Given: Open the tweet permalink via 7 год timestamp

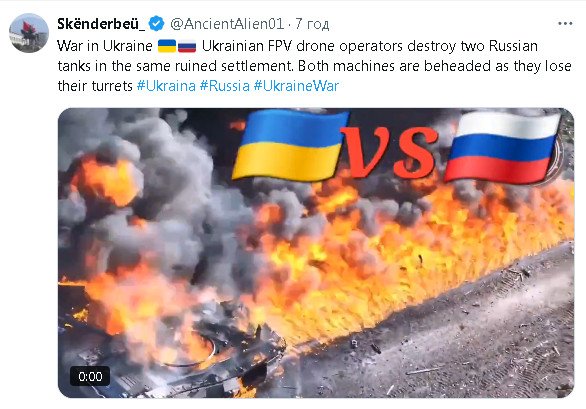Looking at the screenshot, I should tap(312, 24).
